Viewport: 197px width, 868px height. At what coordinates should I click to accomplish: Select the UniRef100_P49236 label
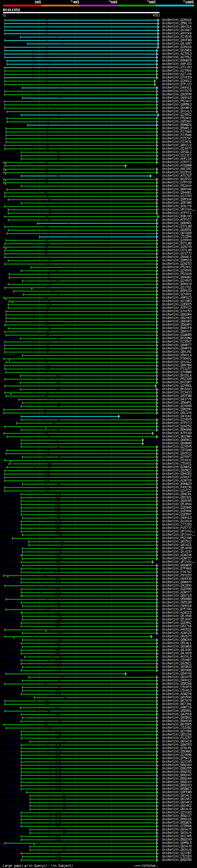click(x=177, y=487)
